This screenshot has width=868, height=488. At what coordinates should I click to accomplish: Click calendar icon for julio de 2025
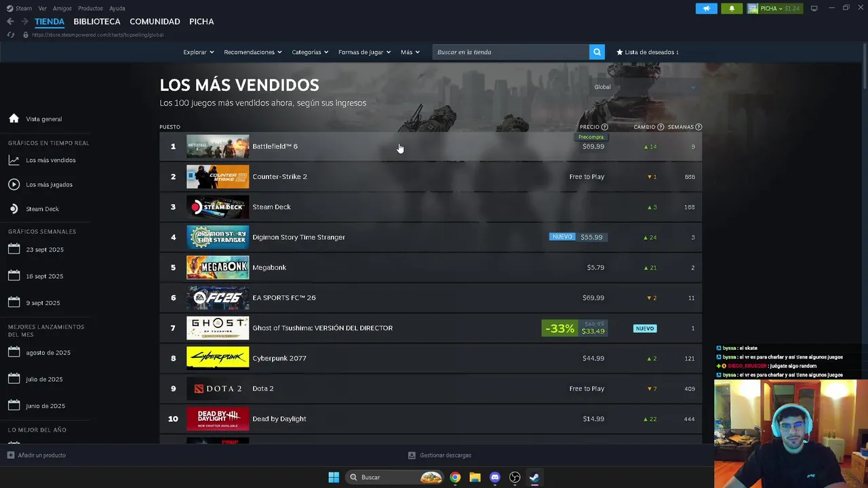14,378
